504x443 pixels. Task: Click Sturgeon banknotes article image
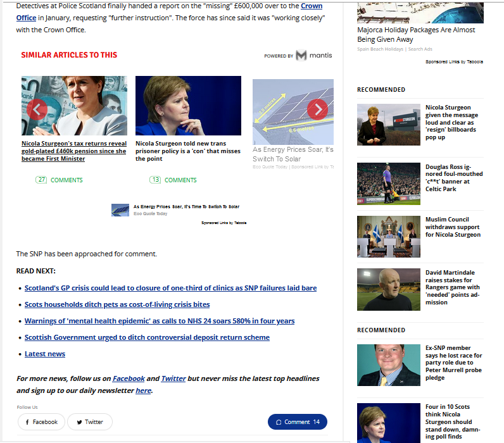(x=74, y=106)
